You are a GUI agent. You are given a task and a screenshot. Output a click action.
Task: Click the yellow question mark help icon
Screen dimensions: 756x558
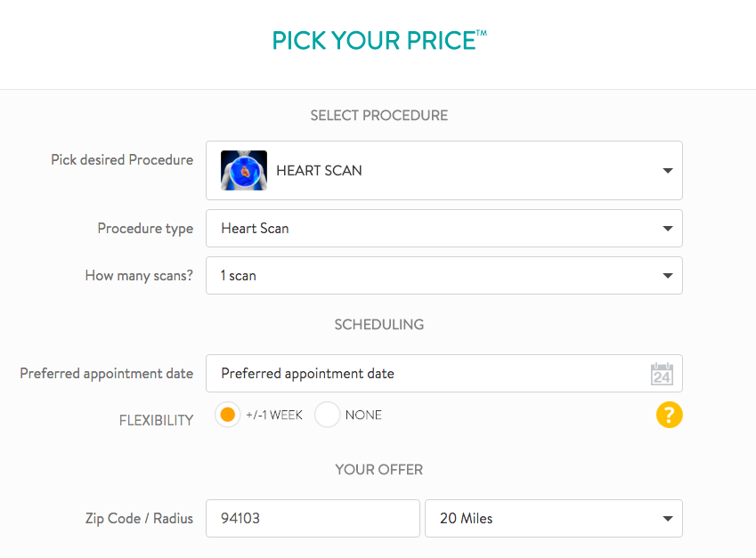tap(670, 415)
